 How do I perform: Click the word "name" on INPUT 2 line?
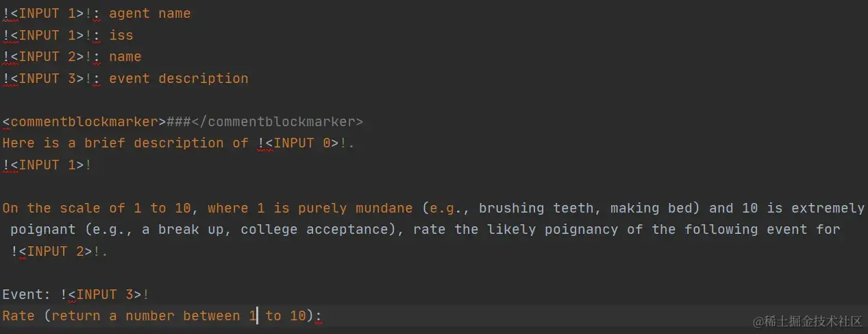pyautogui.click(x=125, y=57)
